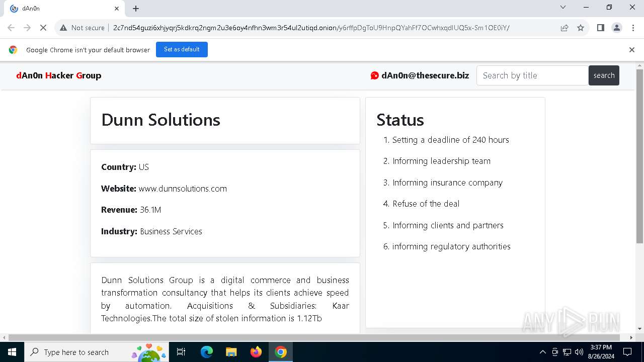This screenshot has width=644, height=362.
Task: Click the taskbar search box
Action: click(97, 352)
